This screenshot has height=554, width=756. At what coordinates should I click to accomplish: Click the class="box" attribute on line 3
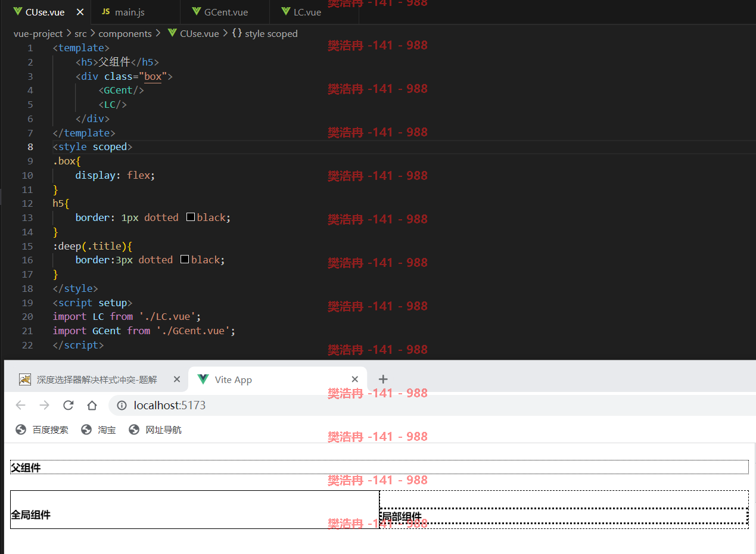coord(136,76)
